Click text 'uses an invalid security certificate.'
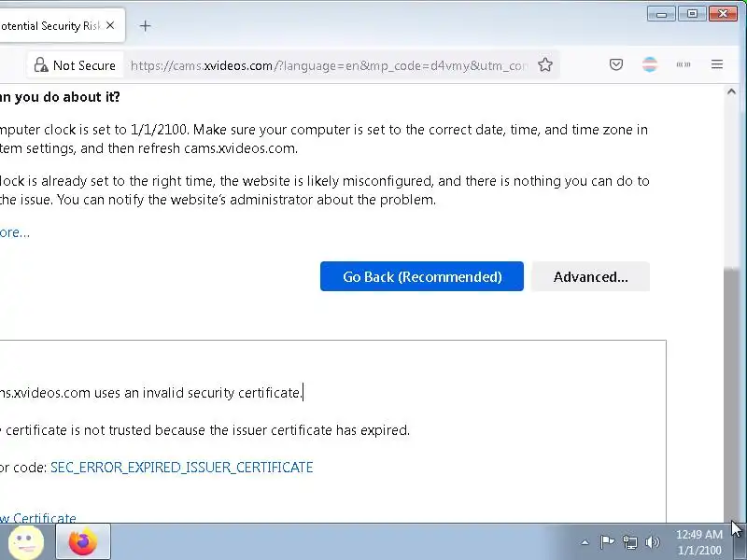The image size is (747, 560). (197, 393)
